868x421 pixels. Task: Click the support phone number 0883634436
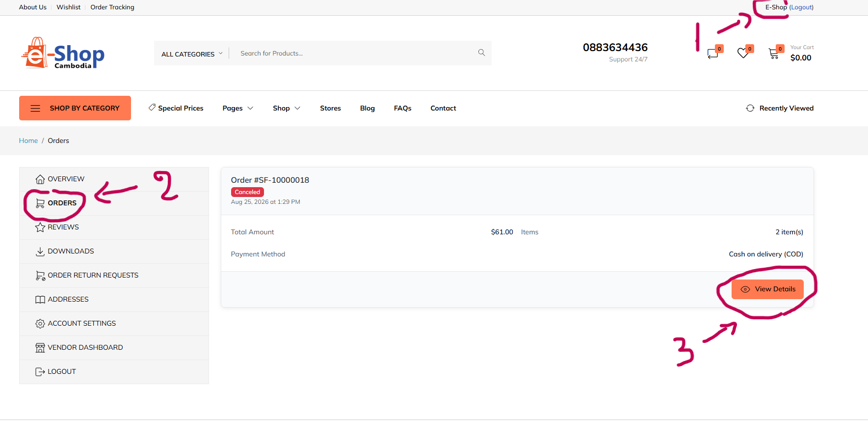(615, 47)
